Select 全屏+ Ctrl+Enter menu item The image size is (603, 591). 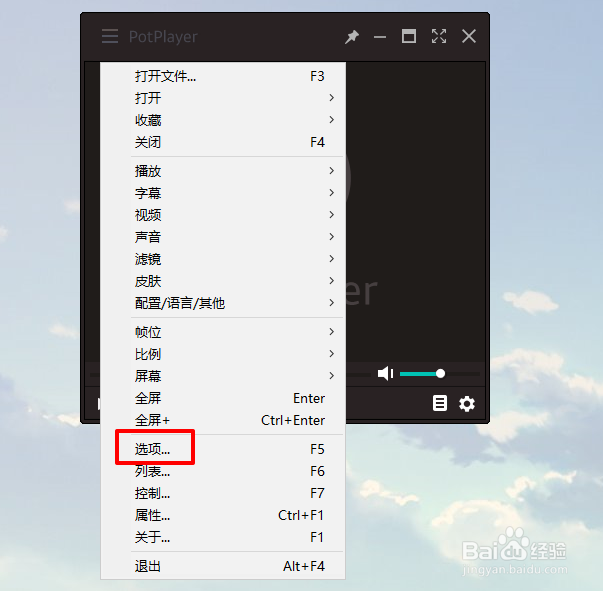(223, 420)
